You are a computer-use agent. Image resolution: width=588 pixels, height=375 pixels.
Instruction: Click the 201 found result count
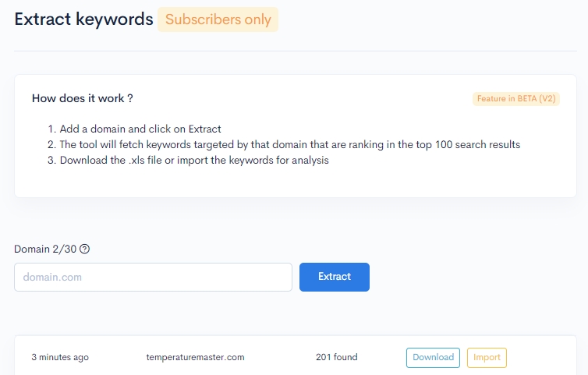(x=337, y=357)
